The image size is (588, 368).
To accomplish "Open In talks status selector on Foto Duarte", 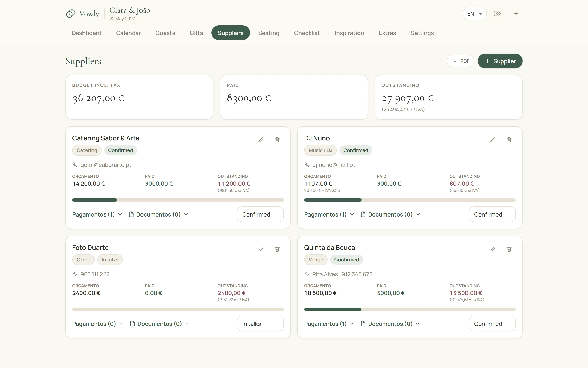I will point(260,324).
